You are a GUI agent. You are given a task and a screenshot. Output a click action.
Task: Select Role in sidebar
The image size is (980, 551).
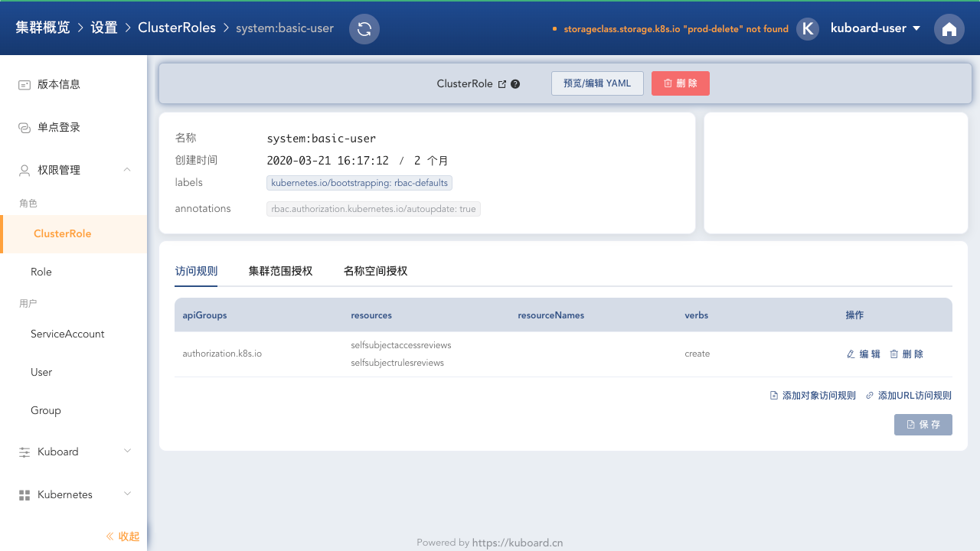coord(73,272)
